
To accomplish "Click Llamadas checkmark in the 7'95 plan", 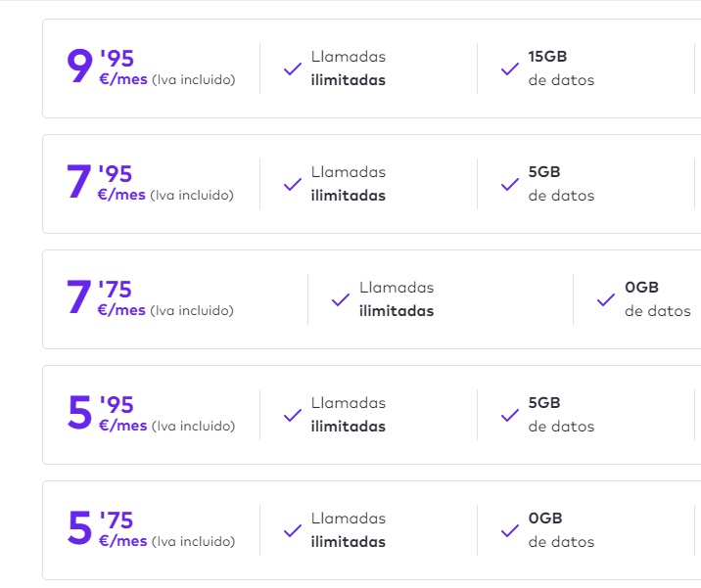I will (292, 185).
